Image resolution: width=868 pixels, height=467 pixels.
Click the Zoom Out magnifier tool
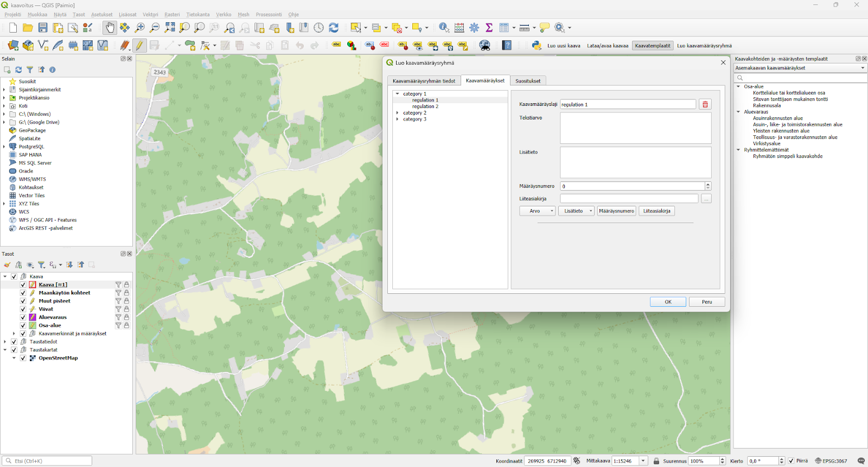[155, 28]
